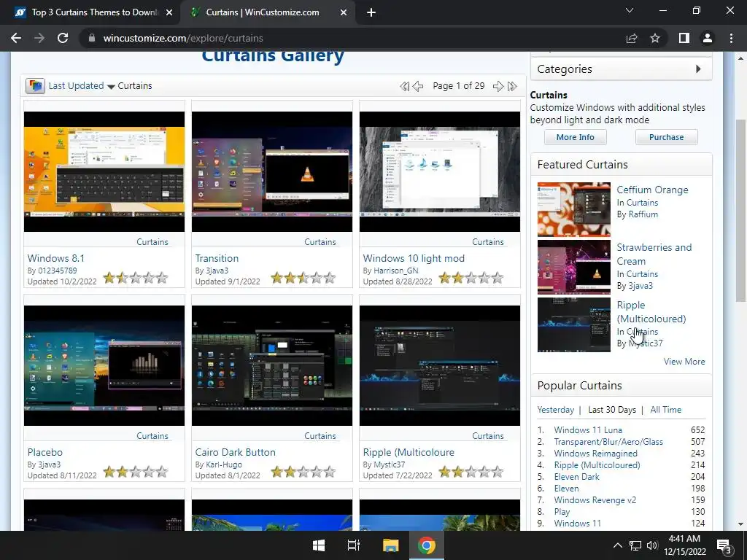
Task: Show hidden tray icons chevron
Action: [617, 545]
